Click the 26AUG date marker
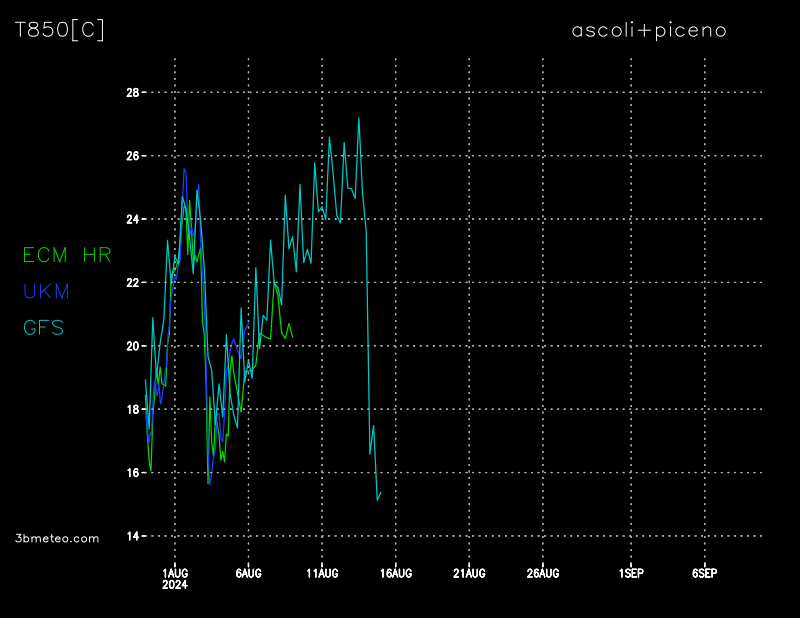This screenshot has width=800, height=618. coord(543,573)
